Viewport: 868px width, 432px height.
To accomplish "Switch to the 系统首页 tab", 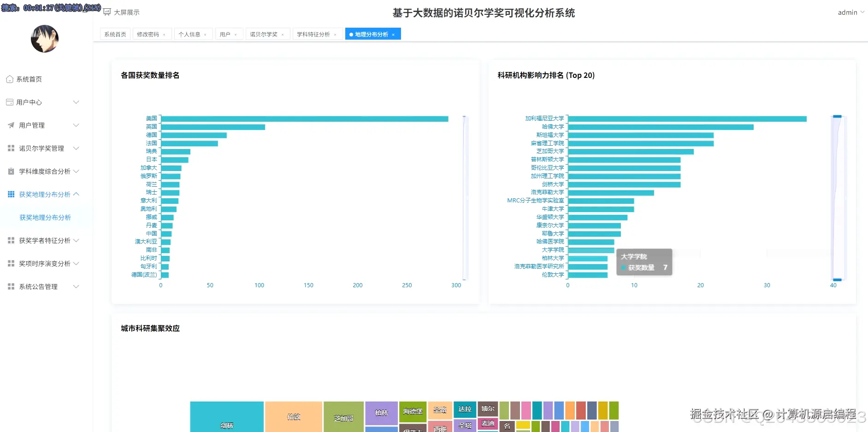I will (115, 34).
